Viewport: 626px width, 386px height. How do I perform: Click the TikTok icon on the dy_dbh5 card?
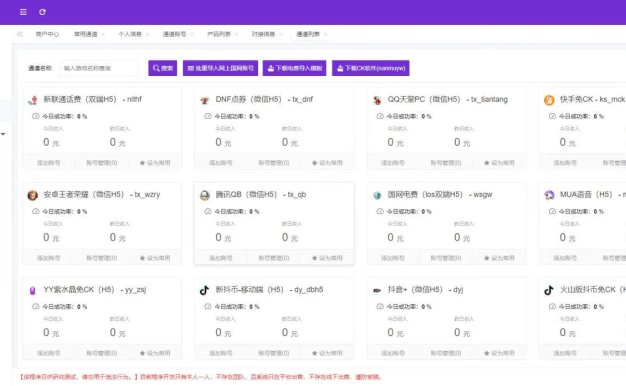click(x=204, y=290)
